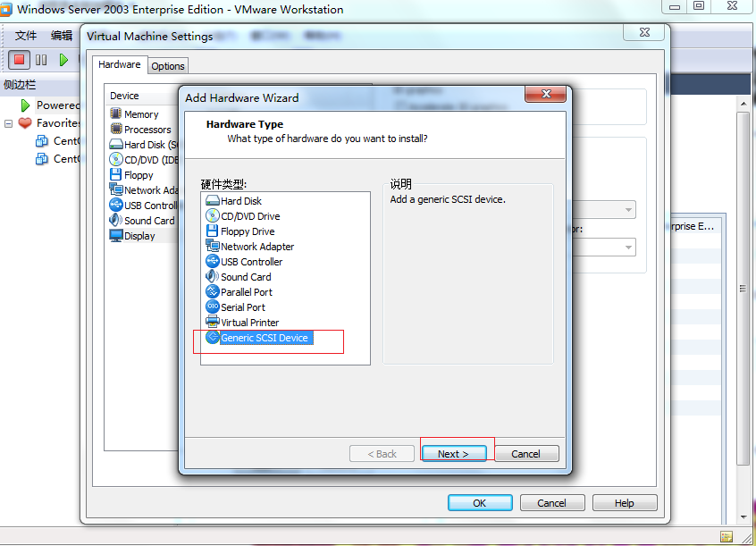This screenshot has width=756, height=546.
Task: Select Network Adapter icon in hardware types
Action: tap(213, 246)
